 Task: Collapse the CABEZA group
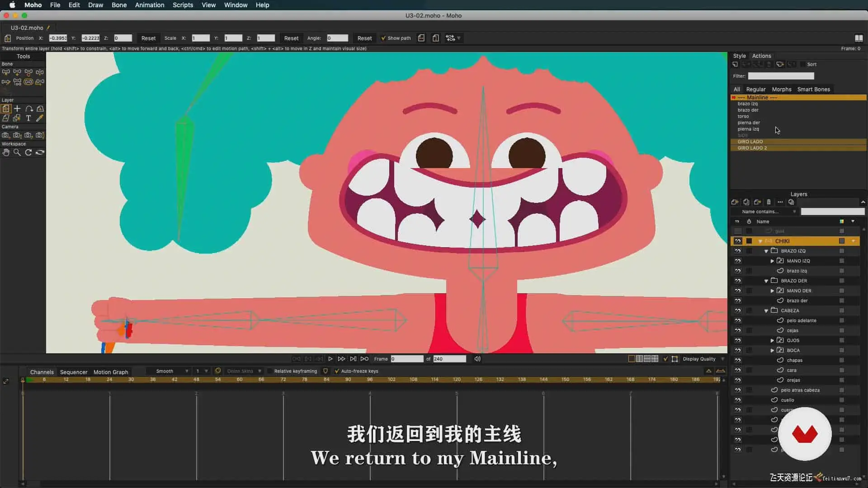point(766,311)
